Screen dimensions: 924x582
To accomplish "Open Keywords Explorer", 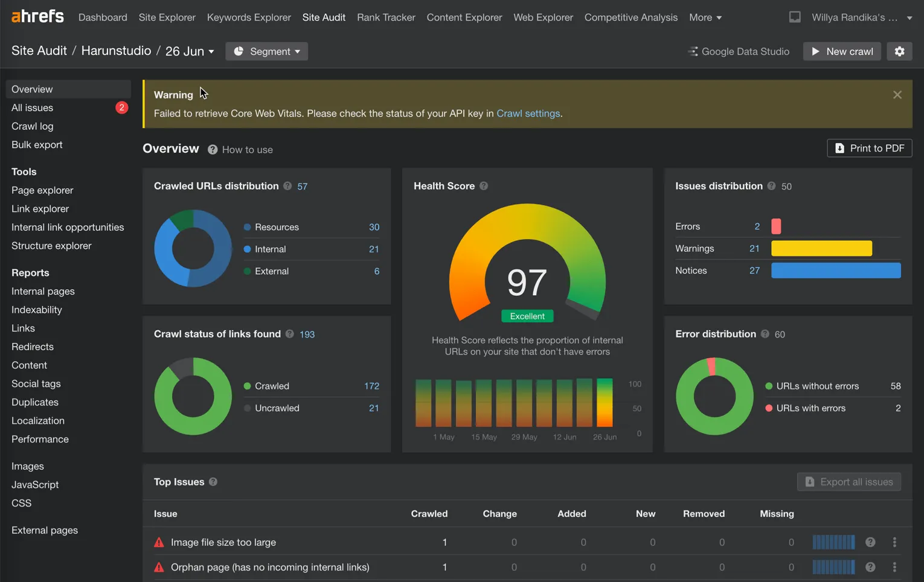I will [x=249, y=18].
